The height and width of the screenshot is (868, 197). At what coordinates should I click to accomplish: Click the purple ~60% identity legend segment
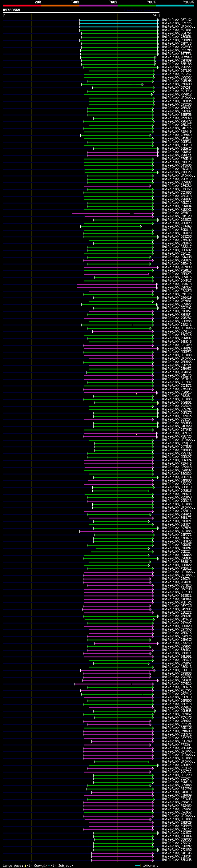98,6
